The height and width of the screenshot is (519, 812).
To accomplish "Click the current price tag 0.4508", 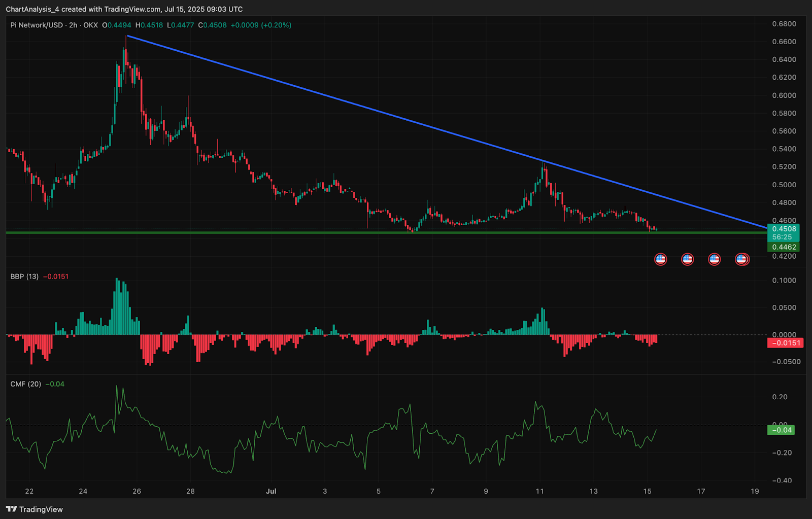I will [x=784, y=229].
